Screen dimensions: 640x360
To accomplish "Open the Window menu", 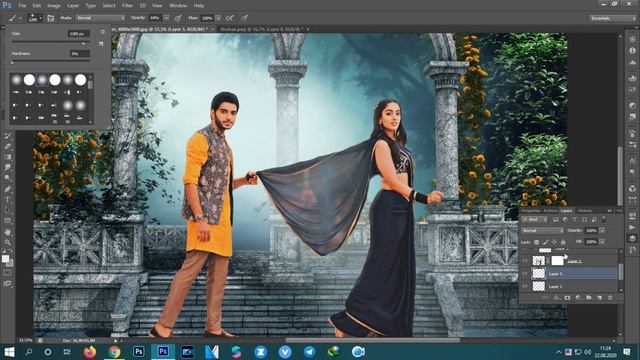I will tap(178, 6).
